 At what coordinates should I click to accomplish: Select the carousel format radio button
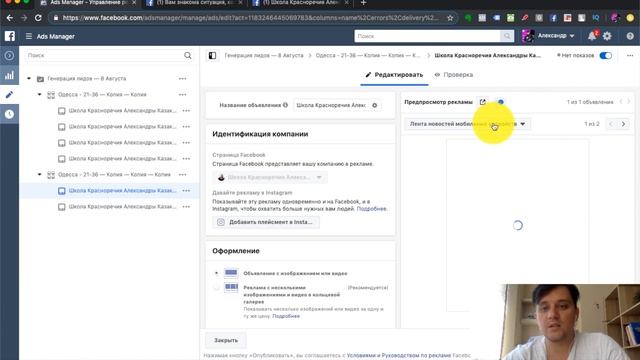pos(216,287)
